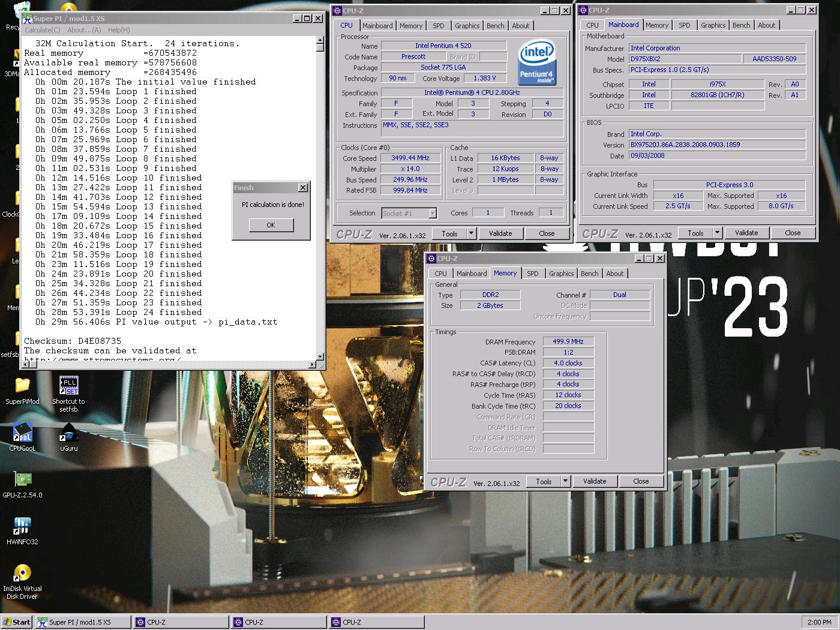Open the SuperPiMod folder on desktop
This screenshot has width=840, height=630.
[x=22, y=390]
